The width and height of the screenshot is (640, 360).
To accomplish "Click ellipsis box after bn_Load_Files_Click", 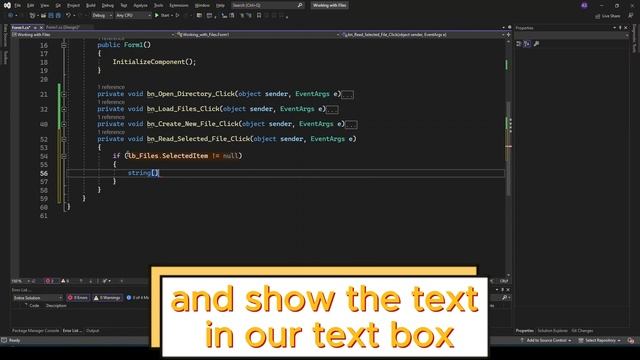I will click(x=332, y=110).
